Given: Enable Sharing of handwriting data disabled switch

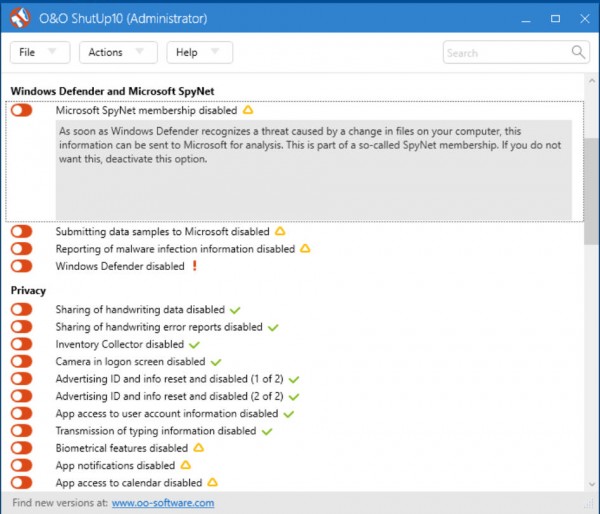Looking at the screenshot, I should point(22,310).
